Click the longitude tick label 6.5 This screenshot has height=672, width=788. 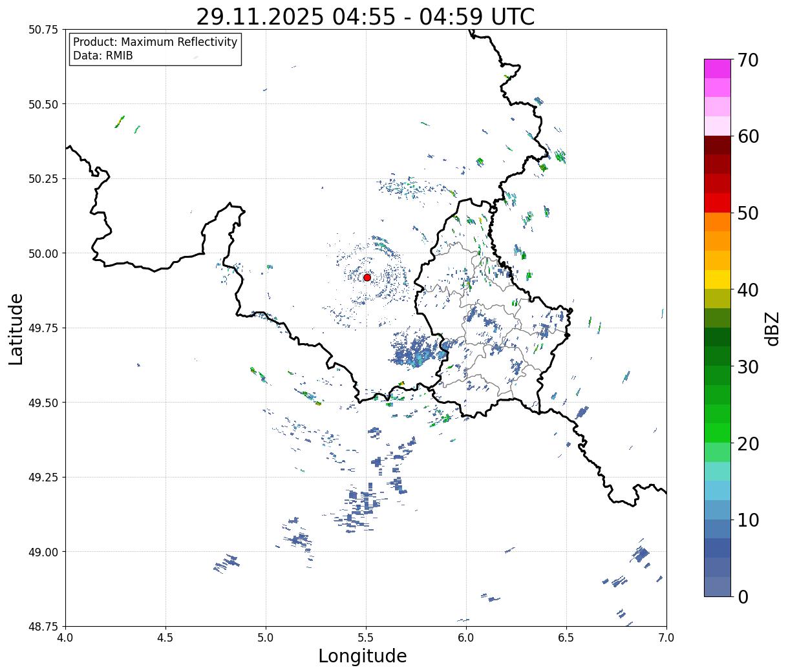click(x=566, y=638)
